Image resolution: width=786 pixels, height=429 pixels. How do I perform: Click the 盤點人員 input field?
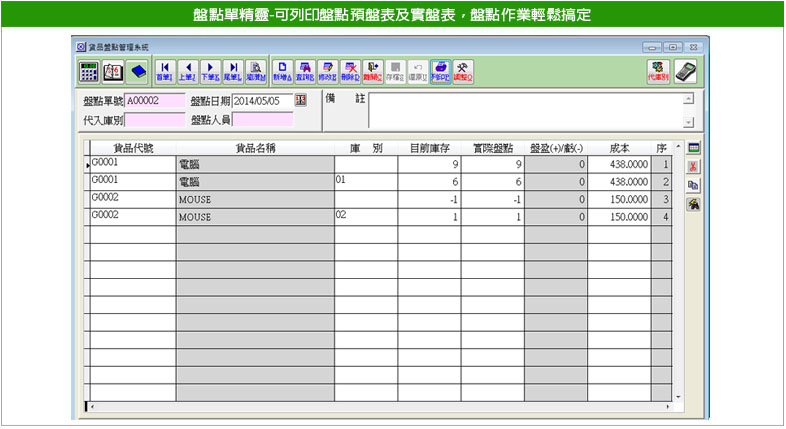click(x=263, y=119)
